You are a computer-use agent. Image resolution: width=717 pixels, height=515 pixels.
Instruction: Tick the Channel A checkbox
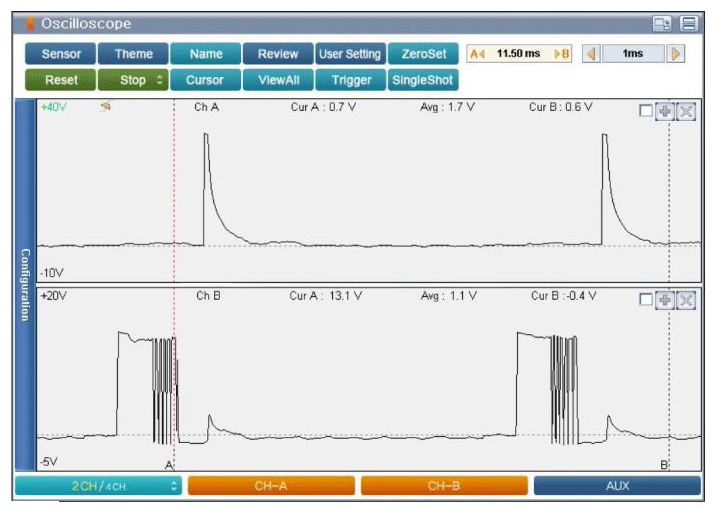pos(646,111)
